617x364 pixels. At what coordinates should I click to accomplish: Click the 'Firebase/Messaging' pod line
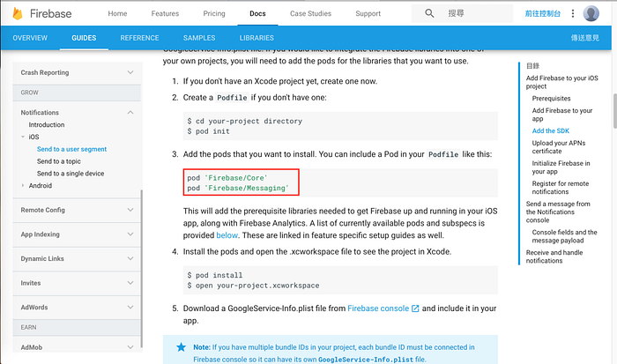pyautogui.click(x=238, y=188)
